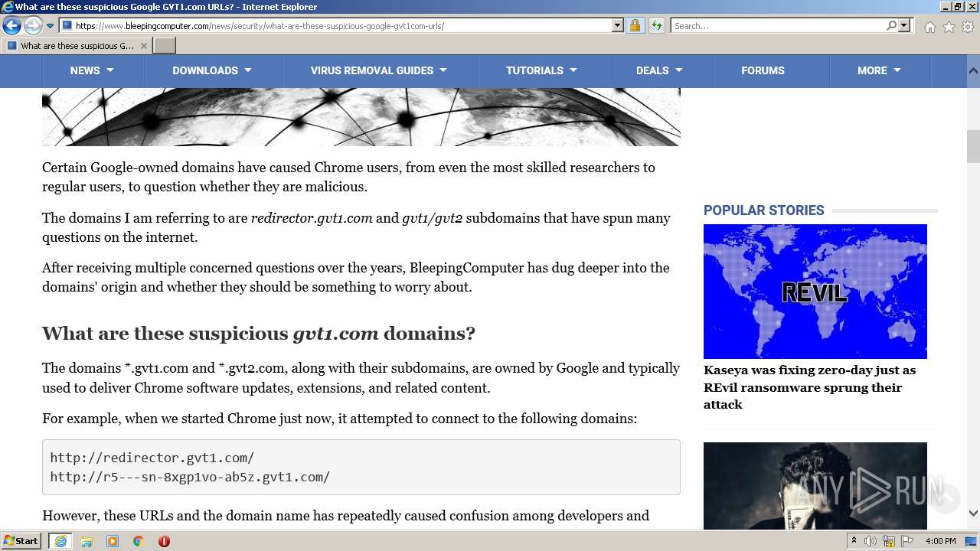
Task: Click the browser Forward arrow button
Action: 33,26
